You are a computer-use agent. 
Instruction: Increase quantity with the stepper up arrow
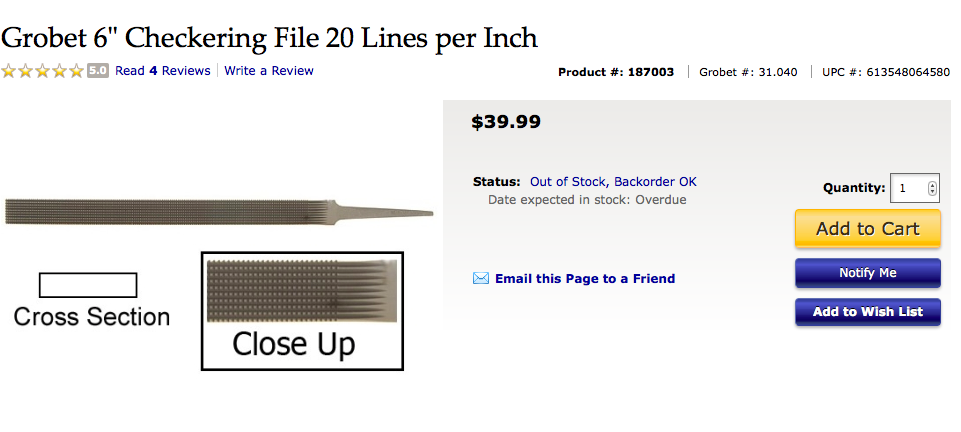coord(933,184)
